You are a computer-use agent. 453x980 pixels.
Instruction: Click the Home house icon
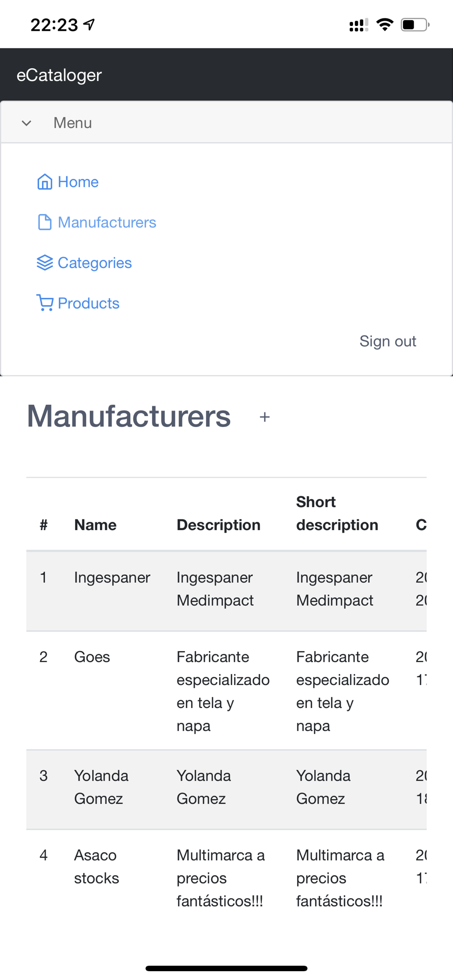(45, 182)
